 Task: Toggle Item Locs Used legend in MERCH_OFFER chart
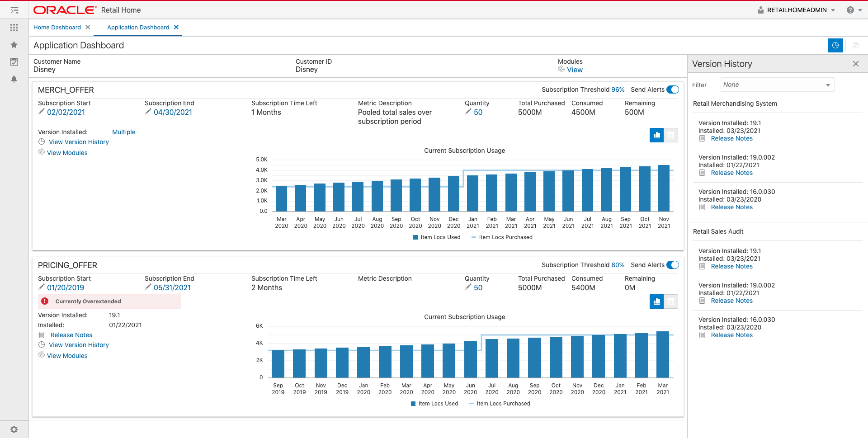[436, 237]
